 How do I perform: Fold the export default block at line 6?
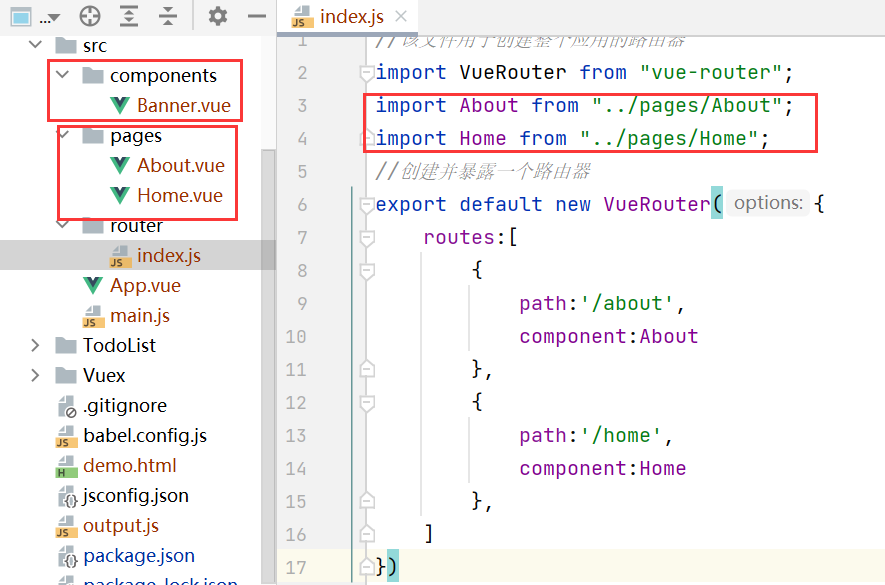pyautogui.click(x=367, y=204)
